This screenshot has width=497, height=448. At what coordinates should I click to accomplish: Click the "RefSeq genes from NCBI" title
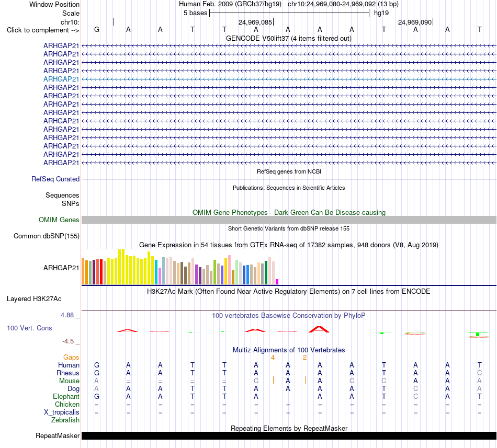(289, 171)
